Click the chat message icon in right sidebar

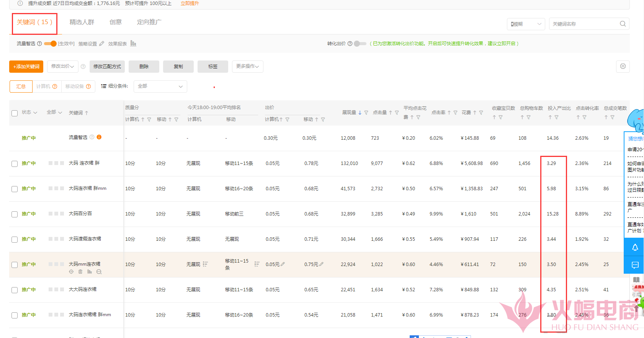(635, 265)
